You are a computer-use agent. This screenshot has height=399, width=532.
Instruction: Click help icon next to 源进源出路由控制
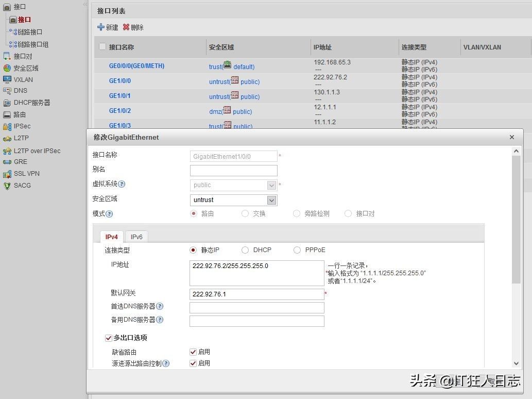(166, 363)
